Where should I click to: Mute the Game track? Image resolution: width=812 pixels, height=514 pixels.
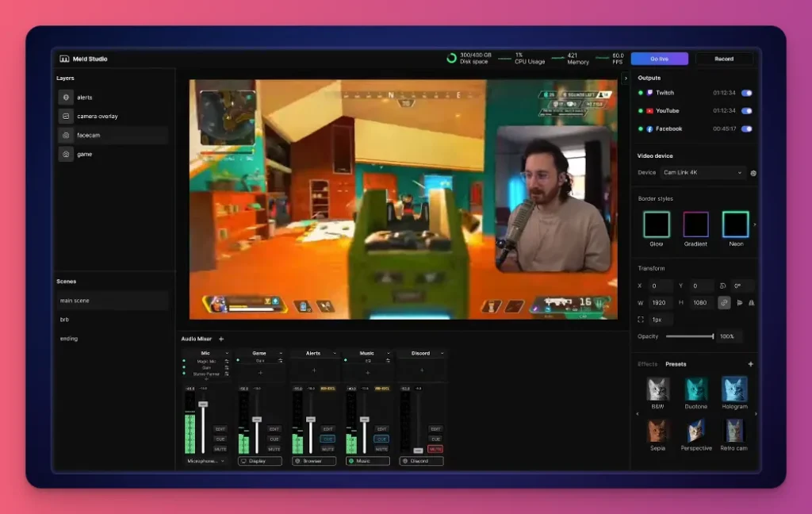pyautogui.click(x=274, y=449)
